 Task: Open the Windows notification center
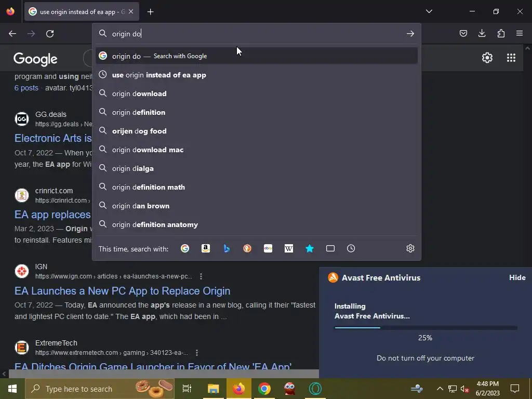(x=515, y=389)
